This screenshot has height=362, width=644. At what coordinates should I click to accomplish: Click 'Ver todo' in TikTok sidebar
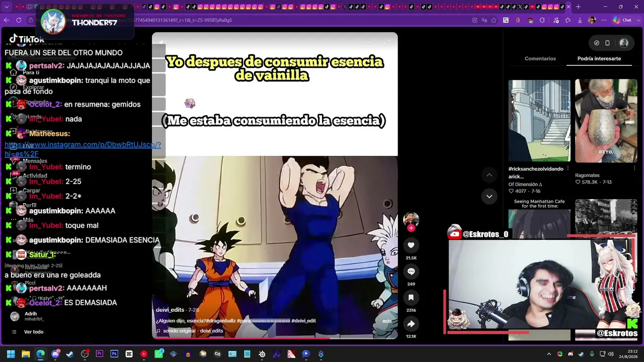[x=34, y=332]
